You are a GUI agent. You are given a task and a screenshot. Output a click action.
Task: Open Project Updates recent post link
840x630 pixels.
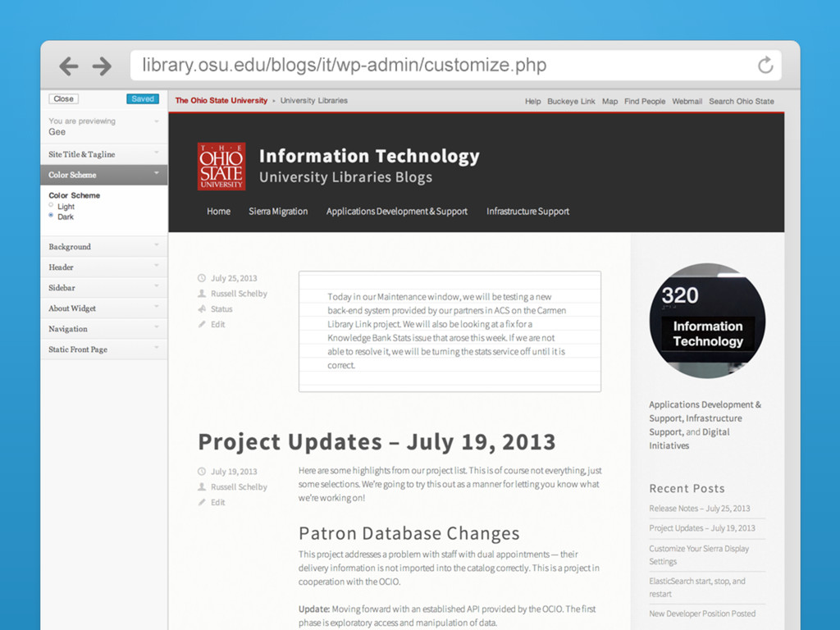point(702,528)
